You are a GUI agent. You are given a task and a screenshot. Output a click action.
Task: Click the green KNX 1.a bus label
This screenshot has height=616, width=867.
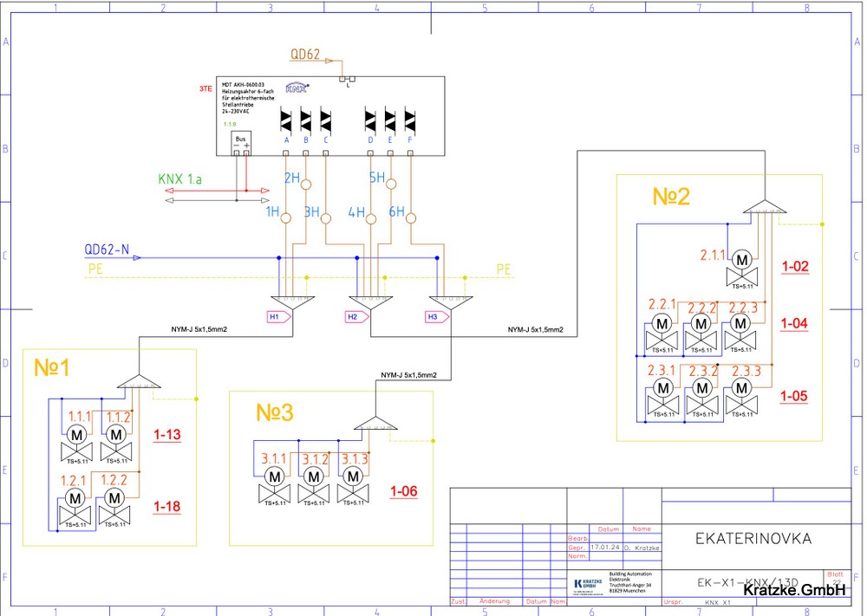179,179
